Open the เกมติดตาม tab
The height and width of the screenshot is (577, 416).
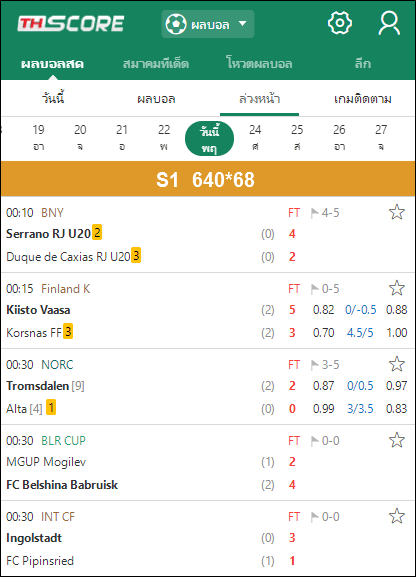pyautogui.click(x=363, y=99)
